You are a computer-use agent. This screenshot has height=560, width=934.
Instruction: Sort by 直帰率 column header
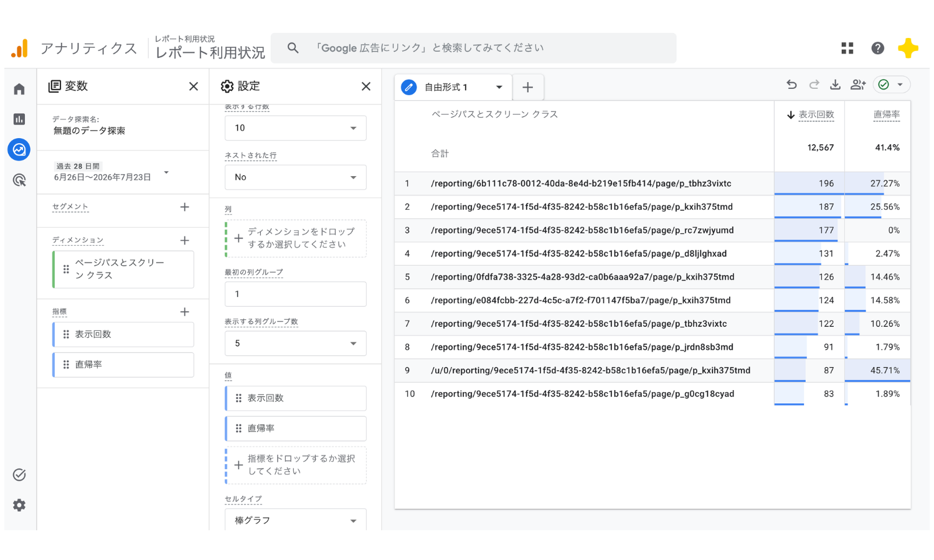[x=886, y=114]
